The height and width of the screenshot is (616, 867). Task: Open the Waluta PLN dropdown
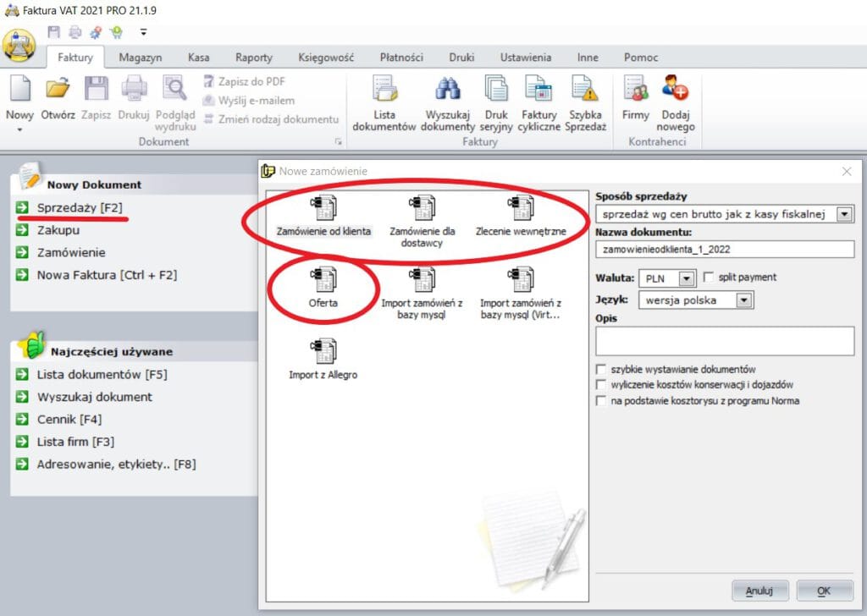[x=686, y=278]
